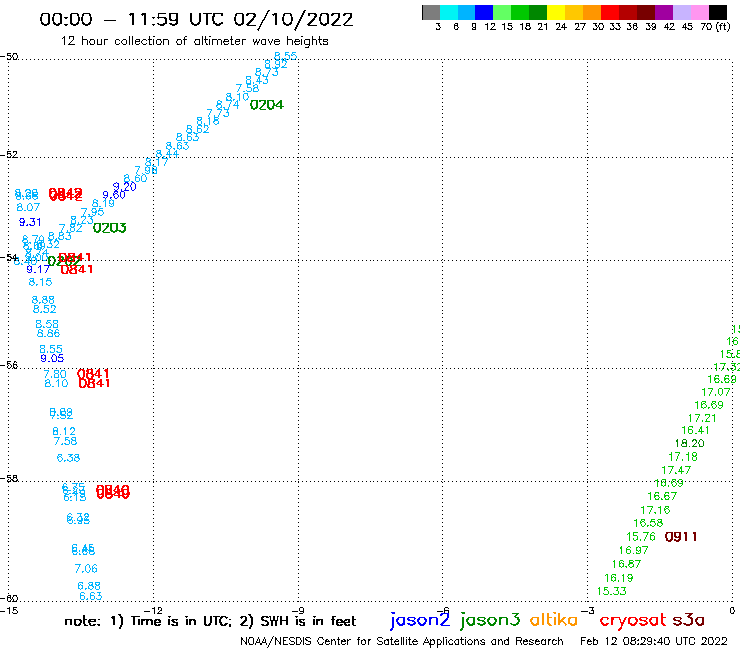Select the wave height value '8.52'
This screenshot has width=740, height=650.
tap(44, 309)
